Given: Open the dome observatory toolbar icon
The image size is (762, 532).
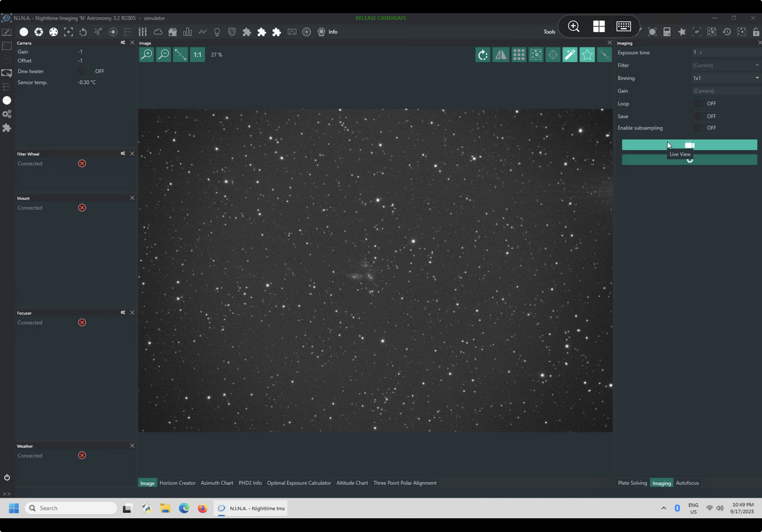Looking at the screenshot, I should click(173, 32).
